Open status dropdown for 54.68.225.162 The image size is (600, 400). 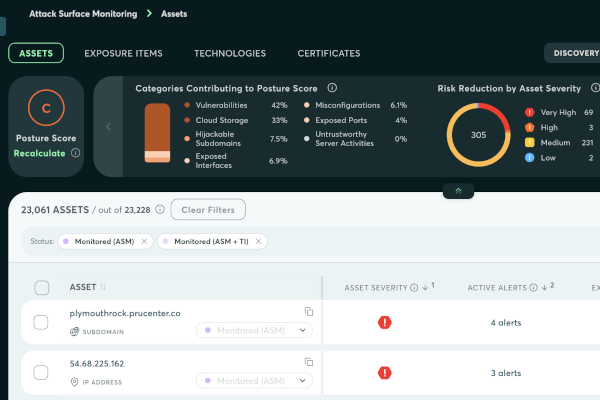click(x=255, y=381)
